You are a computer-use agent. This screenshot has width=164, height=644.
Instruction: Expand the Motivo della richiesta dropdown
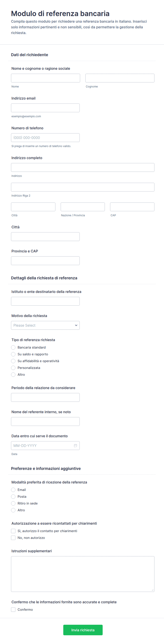click(x=45, y=325)
